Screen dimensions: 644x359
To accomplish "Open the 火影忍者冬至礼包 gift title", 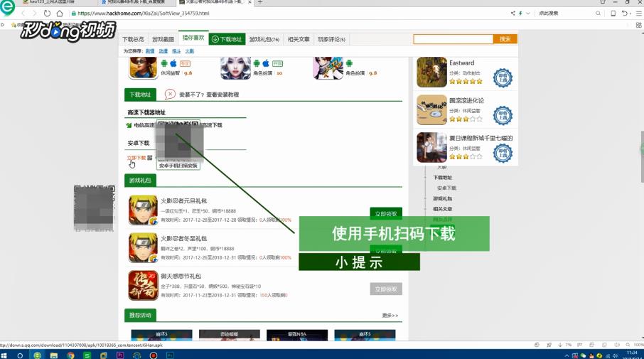I will coord(183,239).
